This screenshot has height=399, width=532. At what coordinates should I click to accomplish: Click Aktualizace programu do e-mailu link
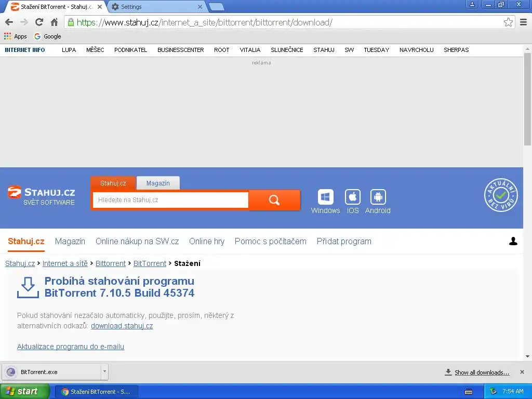point(71,347)
